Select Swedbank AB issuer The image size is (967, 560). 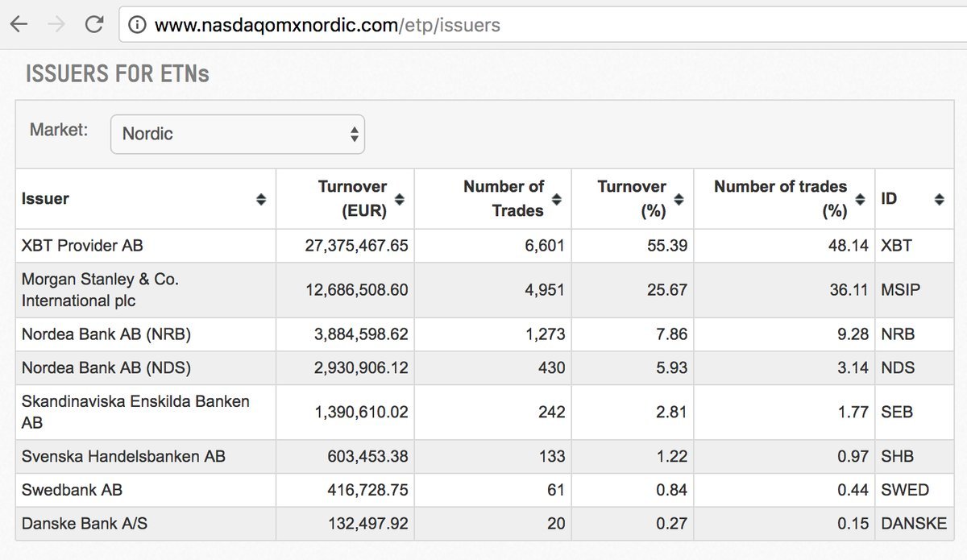pyautogui.click(x=73, y=491)
